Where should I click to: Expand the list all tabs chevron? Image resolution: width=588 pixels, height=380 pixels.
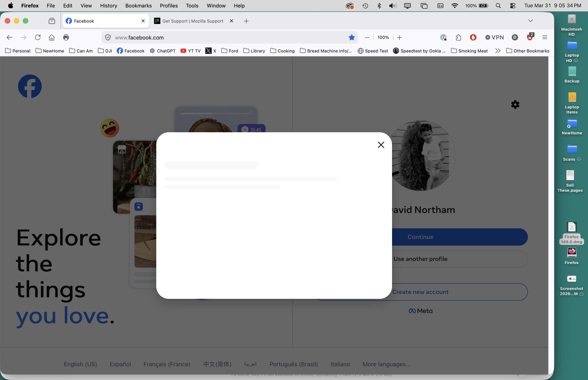tap(530, 21)
